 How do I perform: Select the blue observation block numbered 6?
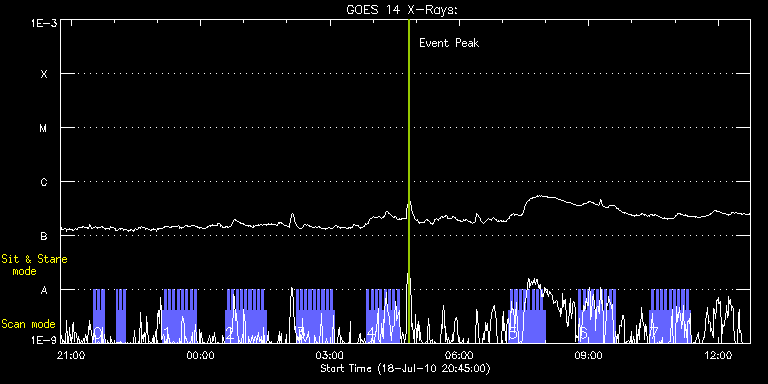click(x=597, y=316)
